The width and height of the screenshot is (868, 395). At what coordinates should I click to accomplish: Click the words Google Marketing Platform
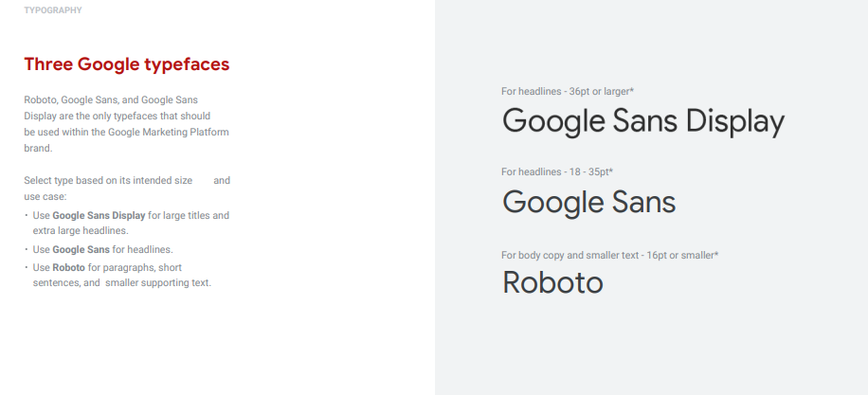(x=169, y=133)
